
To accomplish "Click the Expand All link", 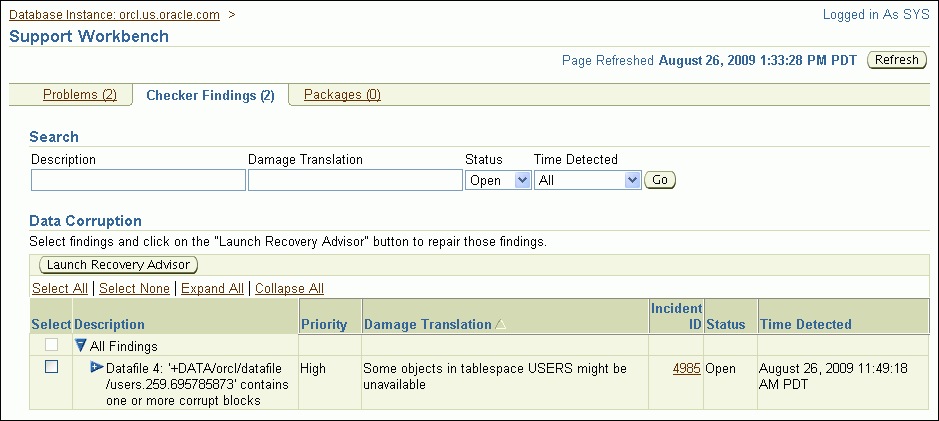I will (212, 288).
